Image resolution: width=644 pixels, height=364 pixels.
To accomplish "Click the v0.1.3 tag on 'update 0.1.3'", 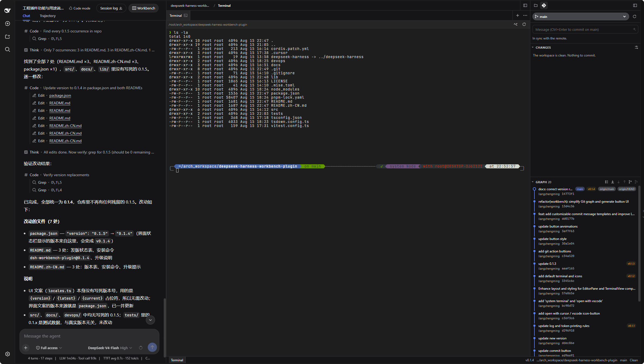I will point(631,263).
